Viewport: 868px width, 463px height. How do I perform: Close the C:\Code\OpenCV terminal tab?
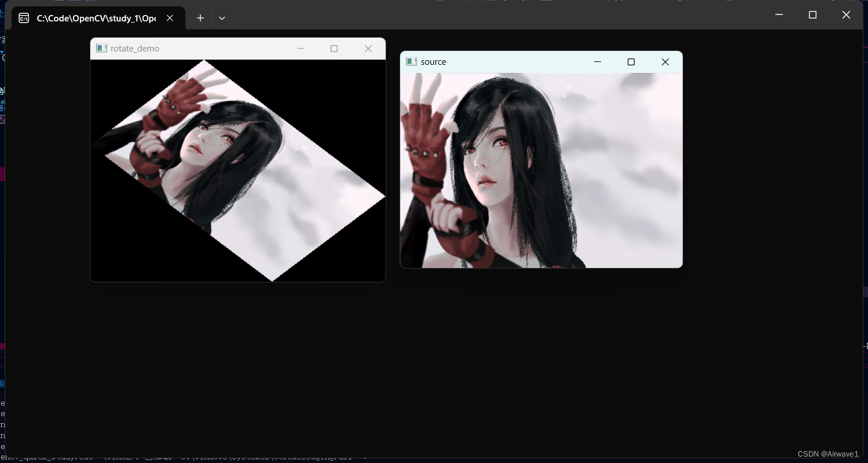pos(170,18)
